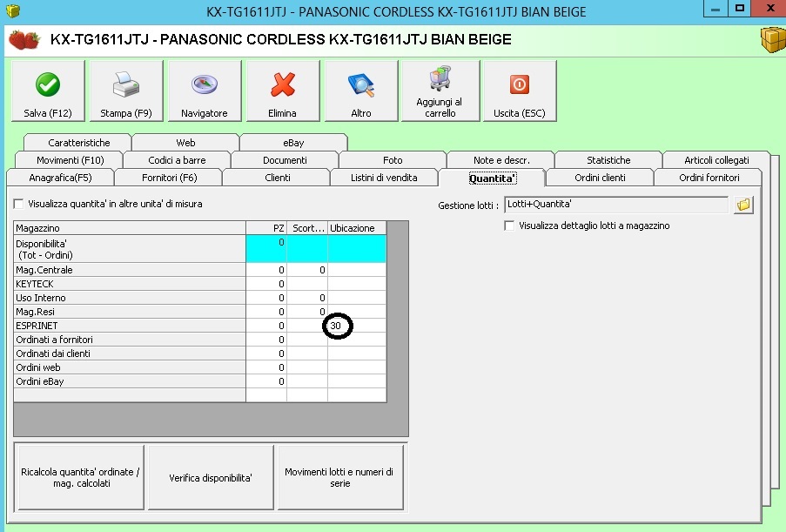
Task: Select the Ordinati dai clienti row
Action: tap(200, 354)
